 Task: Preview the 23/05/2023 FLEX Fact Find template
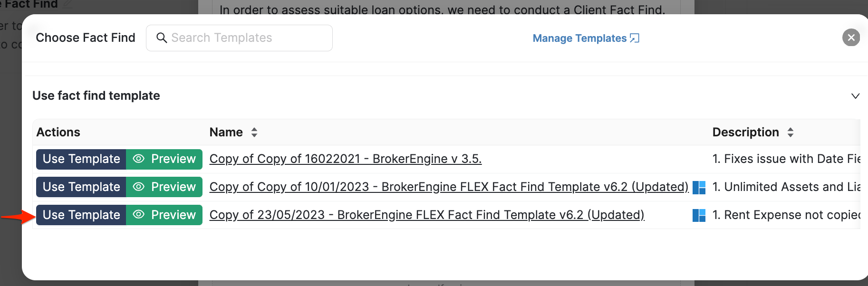coord(164,215)
